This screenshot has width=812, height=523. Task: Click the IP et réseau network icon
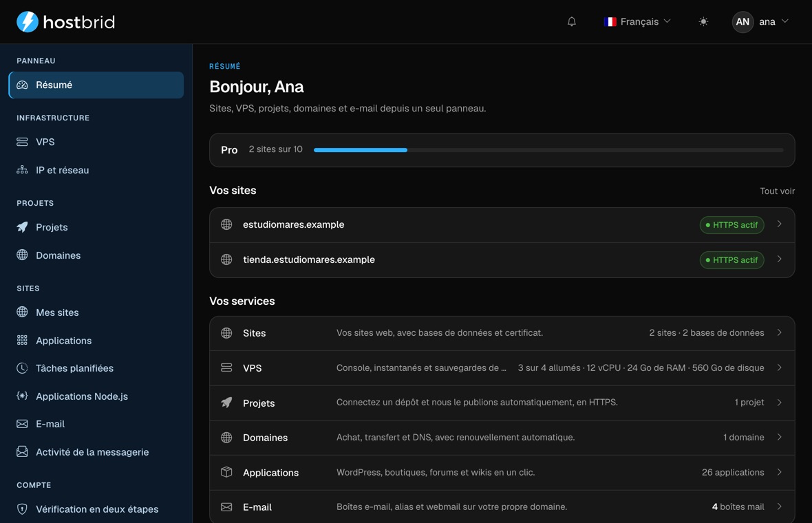[22, 170]
